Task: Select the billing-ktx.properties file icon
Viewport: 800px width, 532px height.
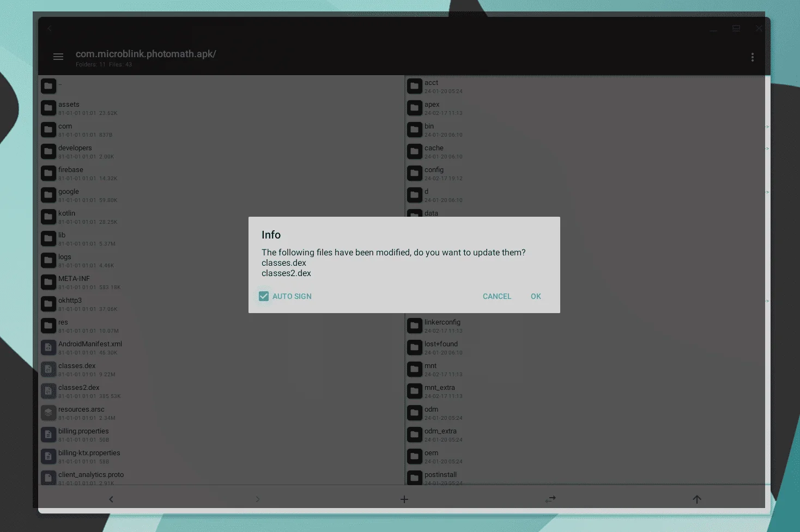Action: [49, 456]
